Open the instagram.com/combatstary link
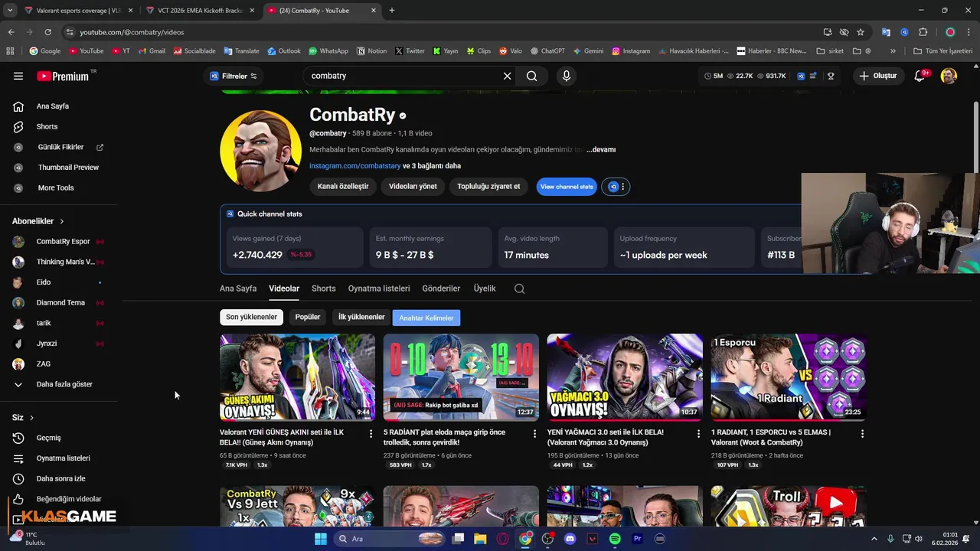Screen dimensions: 980x551 pyautogui.click(x=354, y=166)
